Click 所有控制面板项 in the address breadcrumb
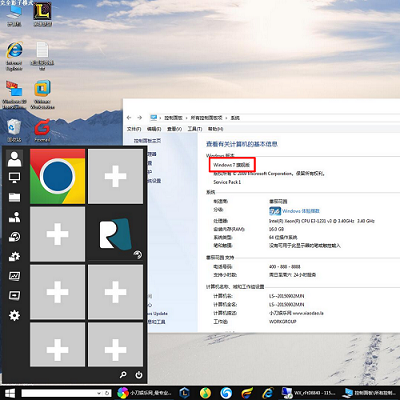400x400 pixels. point(206,118)
